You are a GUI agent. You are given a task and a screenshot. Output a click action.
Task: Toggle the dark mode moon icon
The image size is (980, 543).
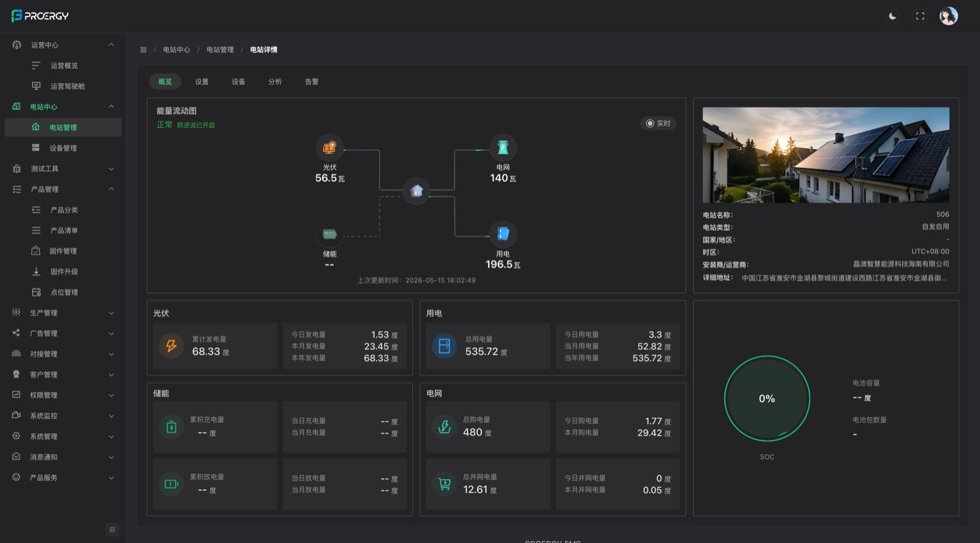click(x=892, y=16)
